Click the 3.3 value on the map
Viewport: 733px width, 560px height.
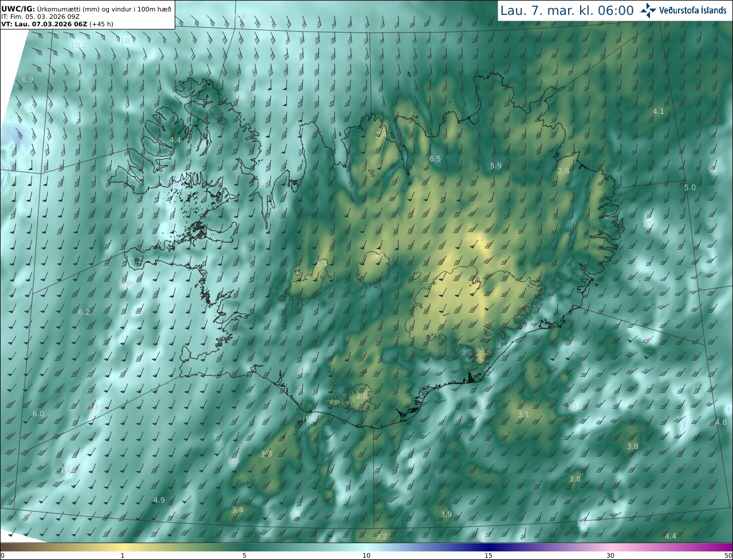266,453
